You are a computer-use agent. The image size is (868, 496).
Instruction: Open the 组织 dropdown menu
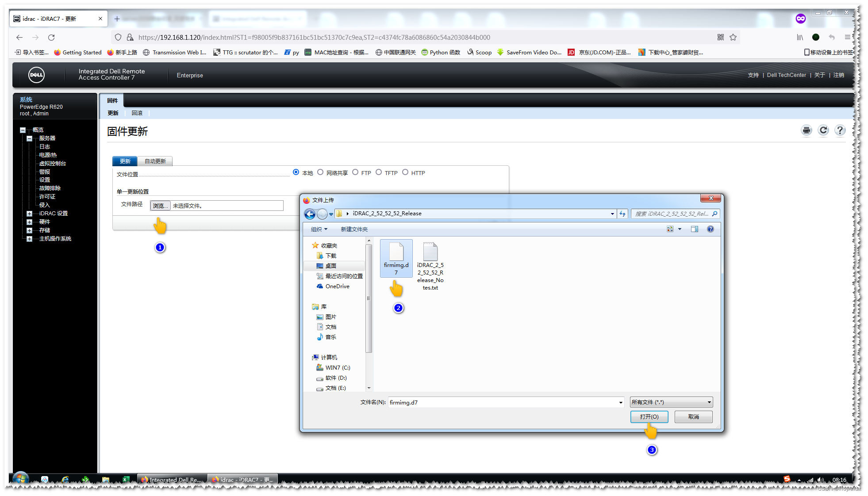click(x=319, y=229)
